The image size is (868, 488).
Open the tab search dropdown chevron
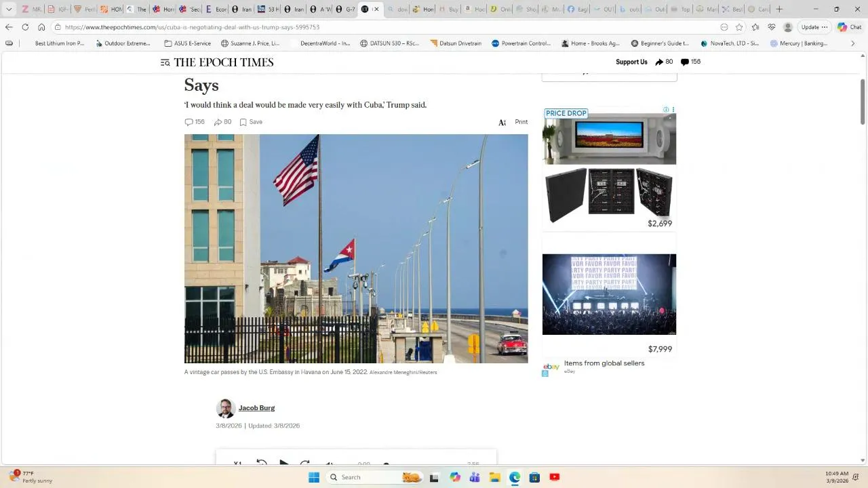9,9
